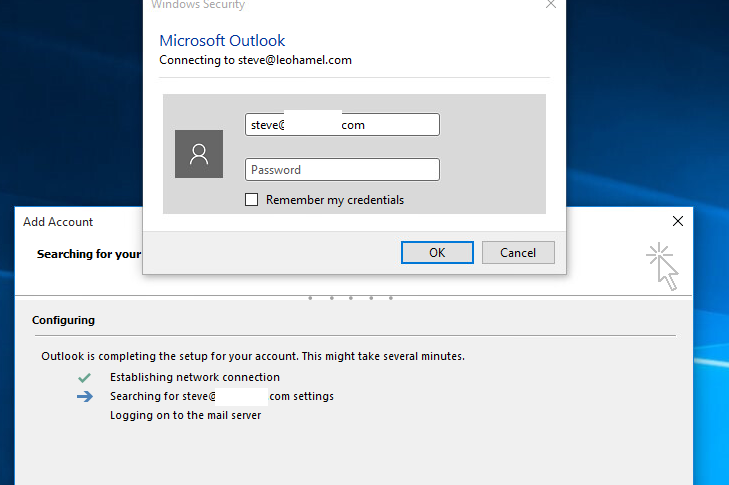Cancel the Windows Security dialog
The width and height of the screenshot is (729, 485).
(x=518, y=252)
